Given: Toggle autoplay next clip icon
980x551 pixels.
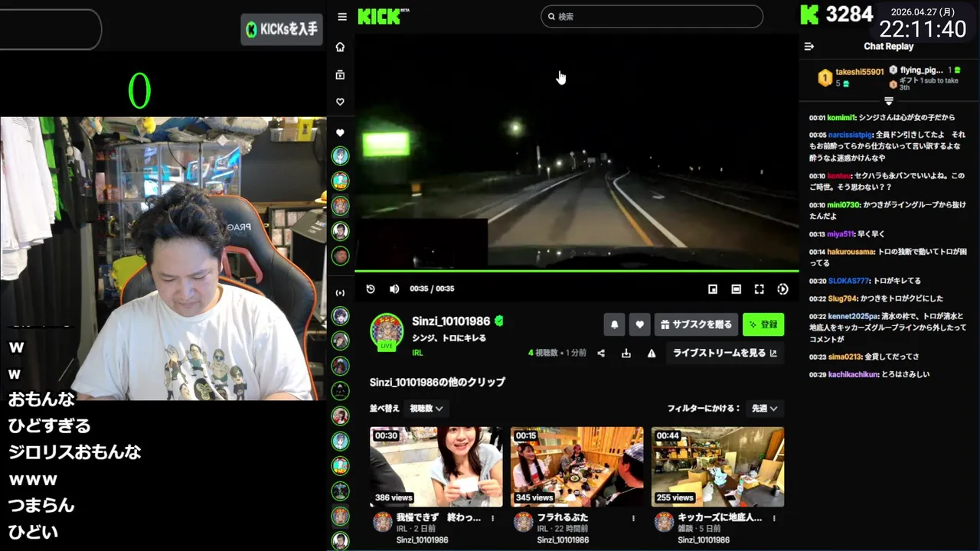Looking at the screenshot, I should coord(782,289).
